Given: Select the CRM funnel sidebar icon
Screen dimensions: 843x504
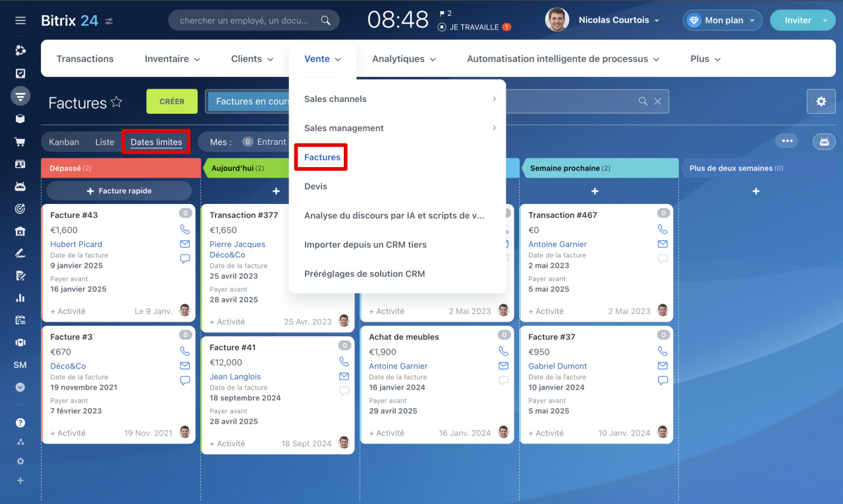Looking at the screenshot, I should 20,96.
